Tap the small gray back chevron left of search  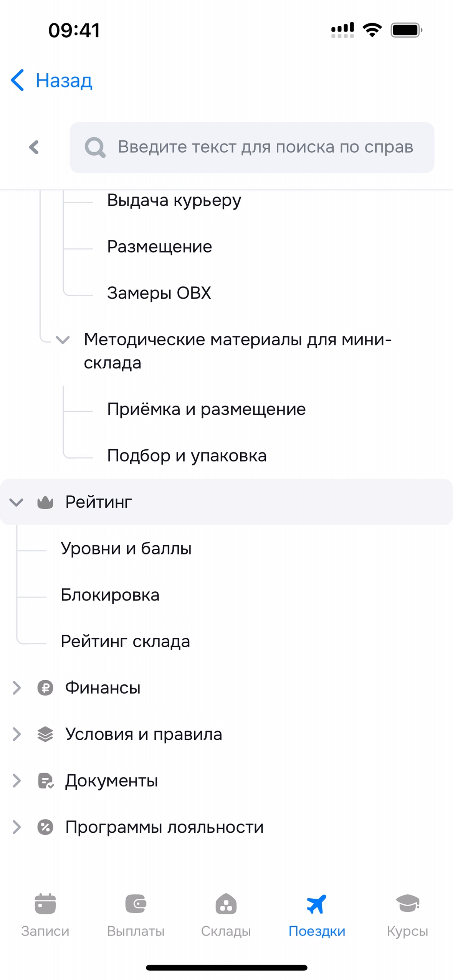[x=34, y=147]
